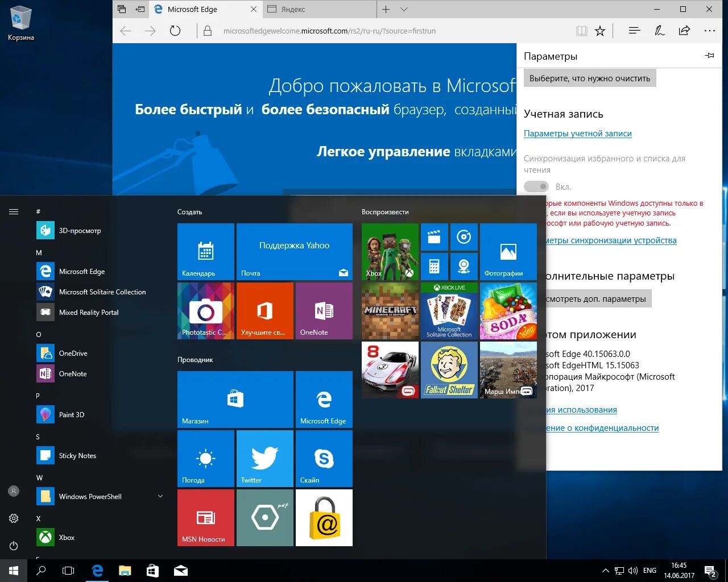Open the Mail tile with Yahoo support
Screen dimensions: 728x582
[295, 251]
